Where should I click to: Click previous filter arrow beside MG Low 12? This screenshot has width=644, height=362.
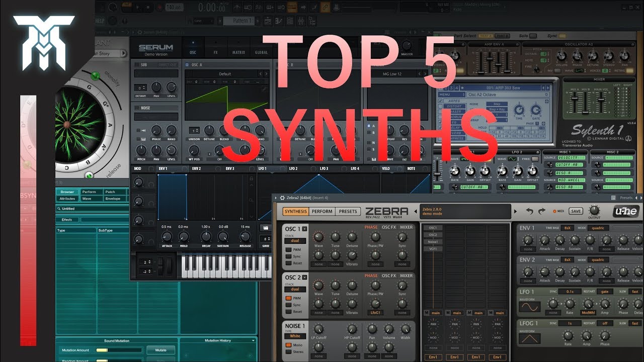[419, 74]
